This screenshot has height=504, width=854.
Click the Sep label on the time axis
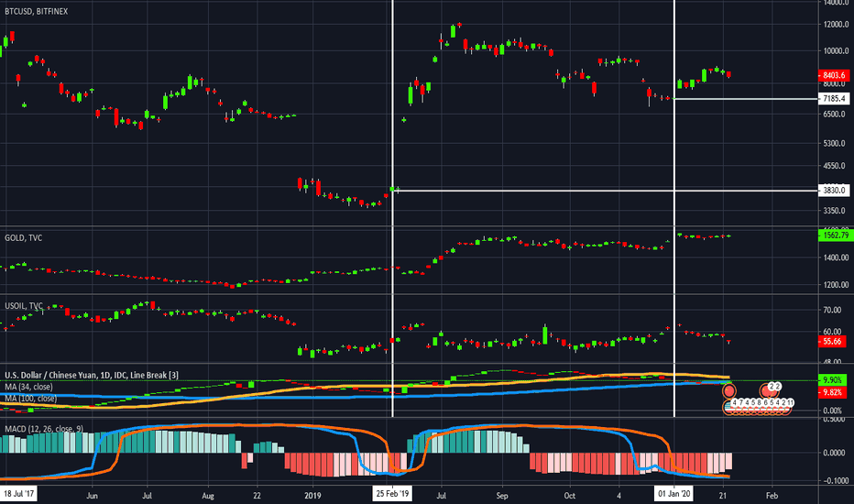[501, 496]
